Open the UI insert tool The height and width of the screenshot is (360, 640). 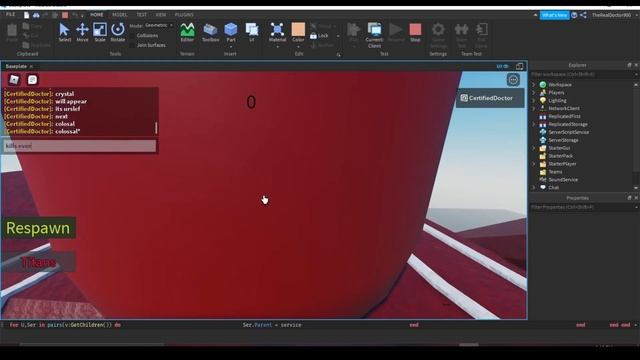coord(252,33)
